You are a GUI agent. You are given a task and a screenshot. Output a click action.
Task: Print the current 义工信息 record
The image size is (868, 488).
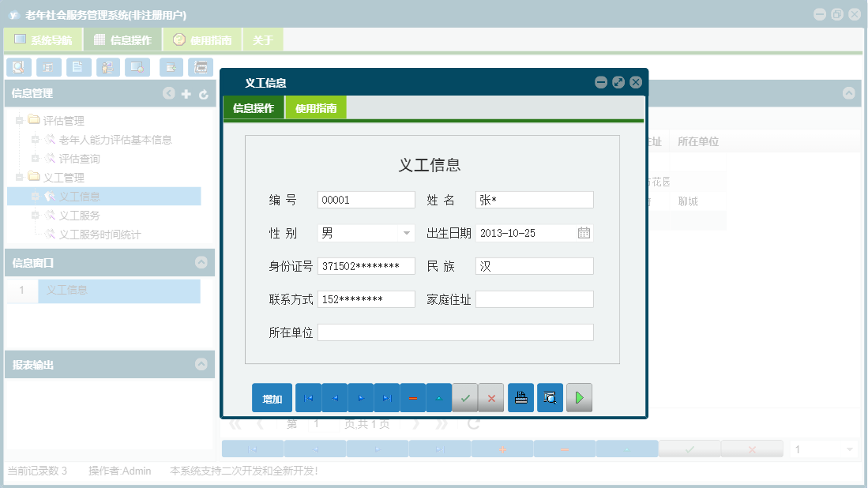520,397
